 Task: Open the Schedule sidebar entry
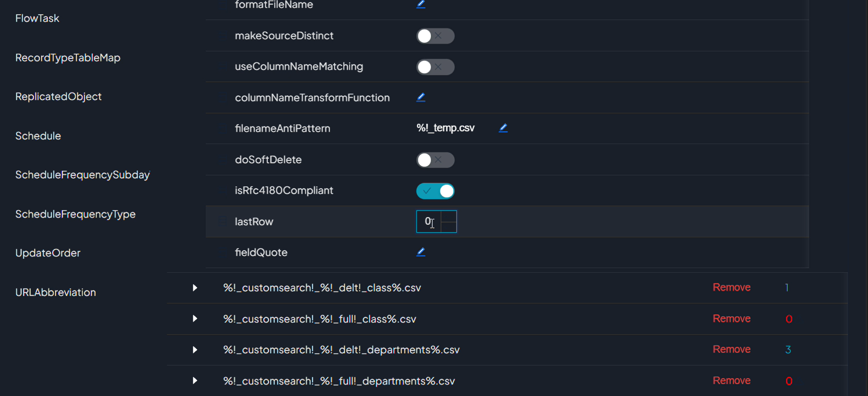coord(38,136)
